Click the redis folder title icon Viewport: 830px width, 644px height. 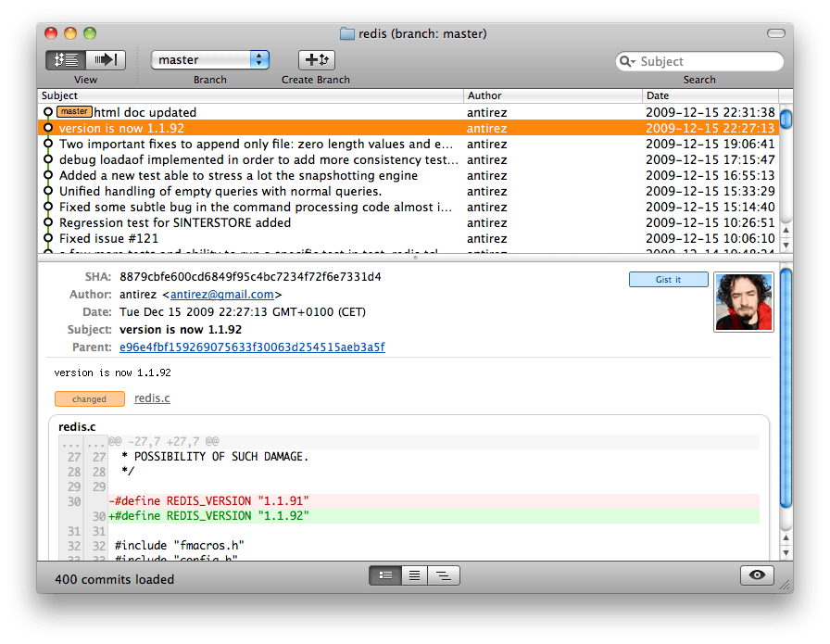[x=347, y=34]
